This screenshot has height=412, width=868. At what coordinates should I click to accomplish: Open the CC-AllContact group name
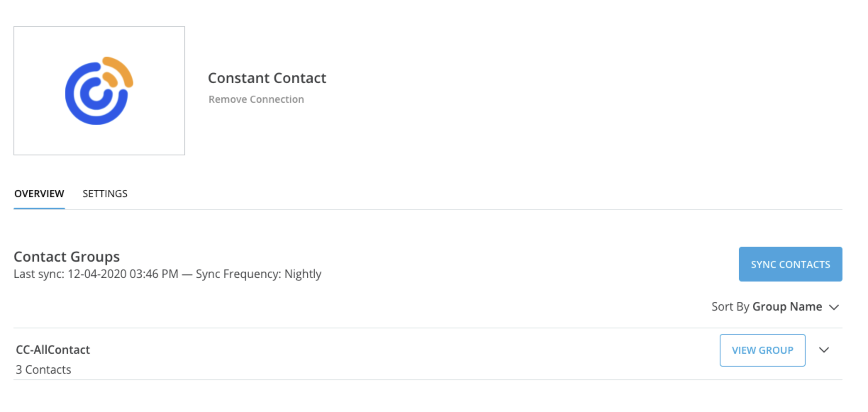pyautogui.click(x=52, y=350)
